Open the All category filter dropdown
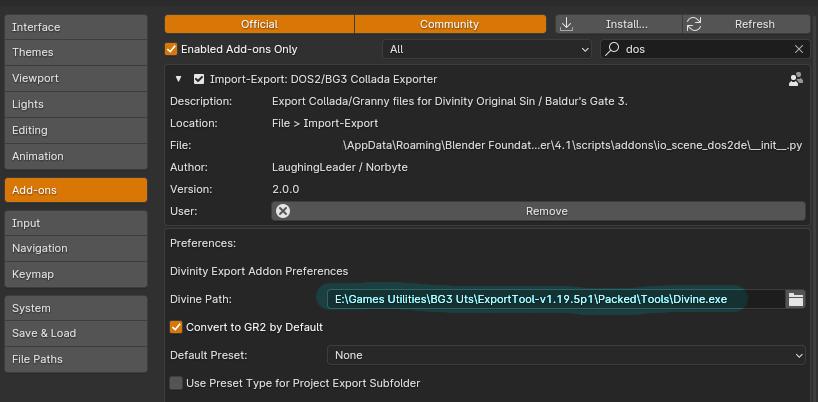 point(487,50)
